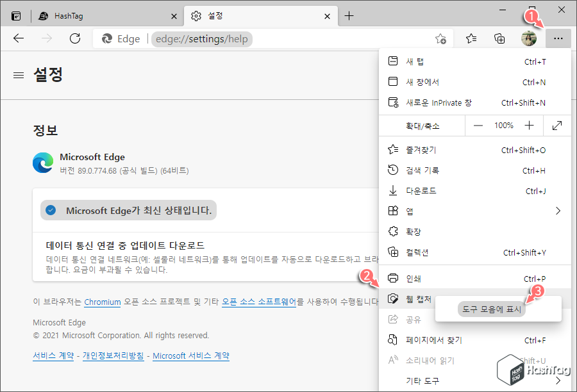
Task: Open the tab actions icon at top-left
Action: pos(16,16)
